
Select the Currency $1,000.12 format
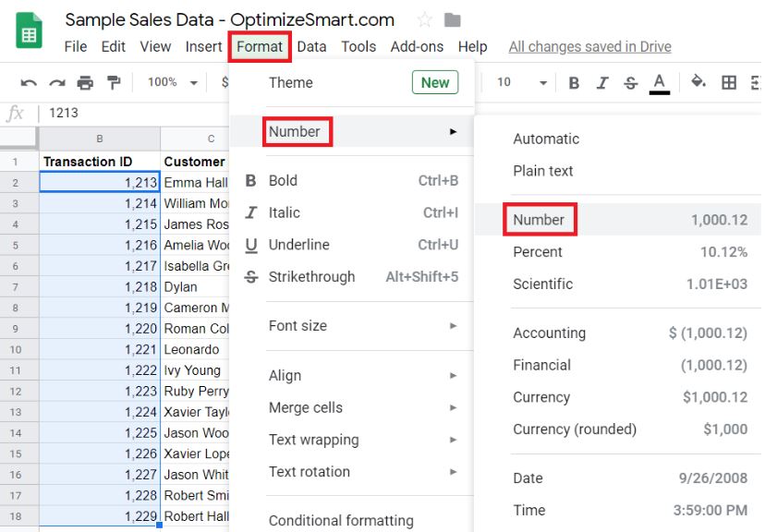618,397
